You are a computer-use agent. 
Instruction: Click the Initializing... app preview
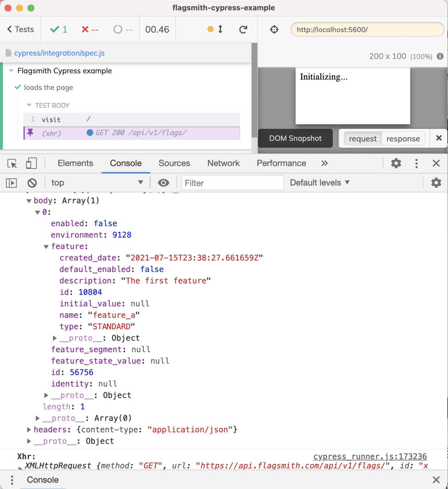pos(353,96)
